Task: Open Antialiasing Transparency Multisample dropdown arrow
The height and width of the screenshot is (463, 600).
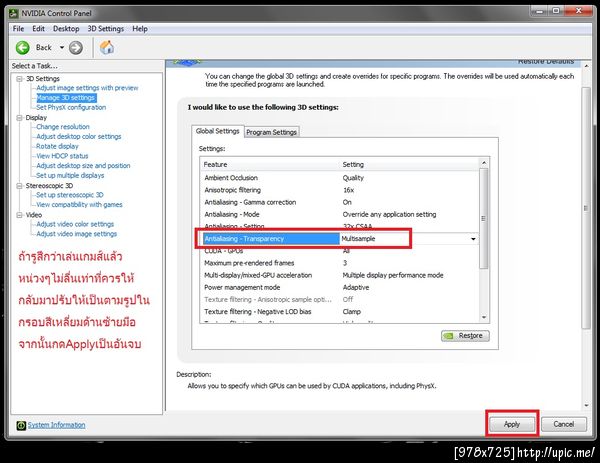Action: (473, 239)
